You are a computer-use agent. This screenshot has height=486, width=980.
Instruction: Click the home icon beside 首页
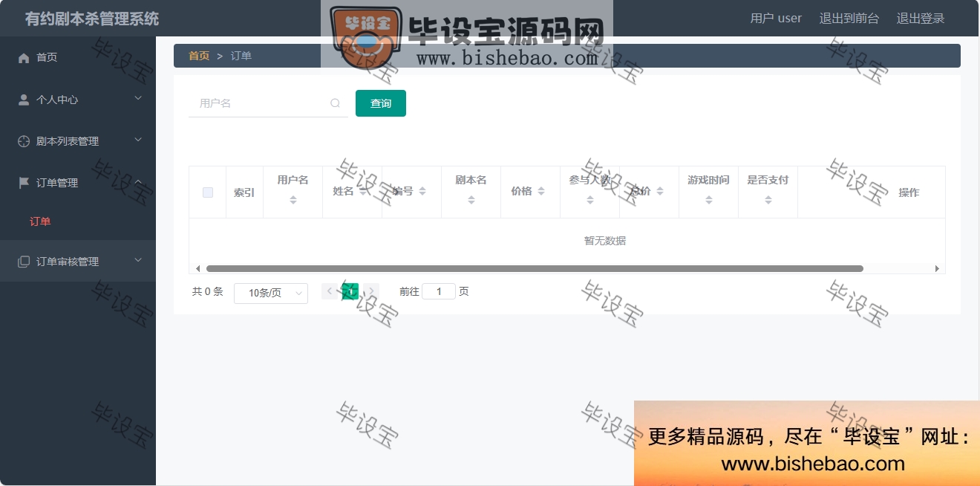[x=24, y=58]
